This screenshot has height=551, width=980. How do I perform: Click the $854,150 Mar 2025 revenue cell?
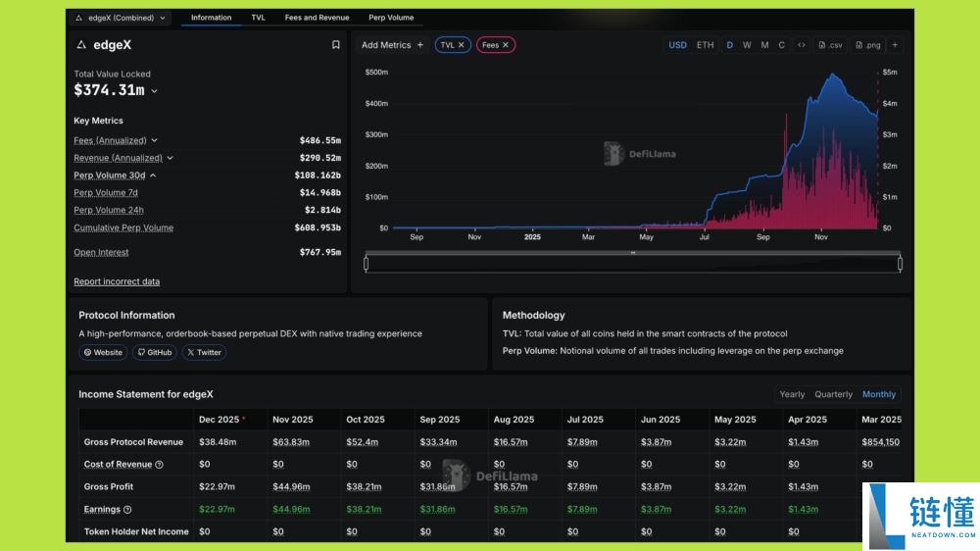click(881, 442)
